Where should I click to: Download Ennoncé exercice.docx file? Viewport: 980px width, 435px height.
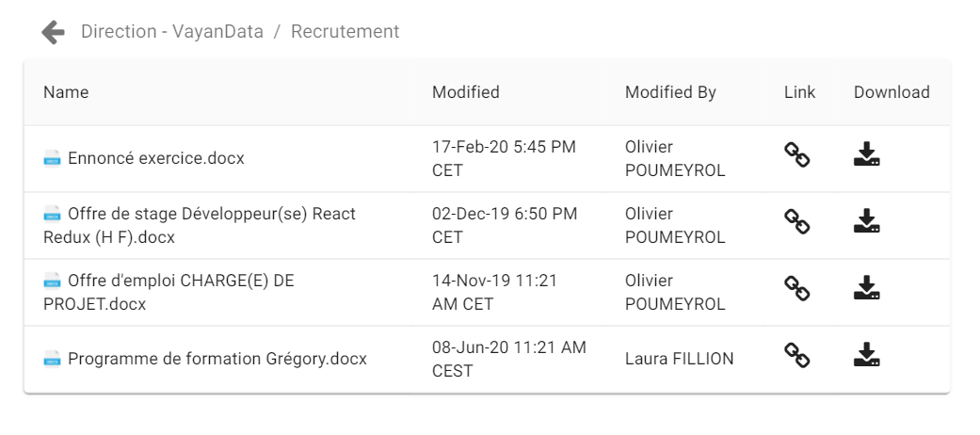(x=866, y=155)
